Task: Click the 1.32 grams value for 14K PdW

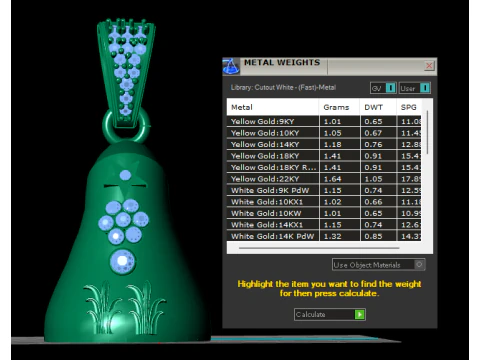Action: pyautogui.click(x=333, y=236)
